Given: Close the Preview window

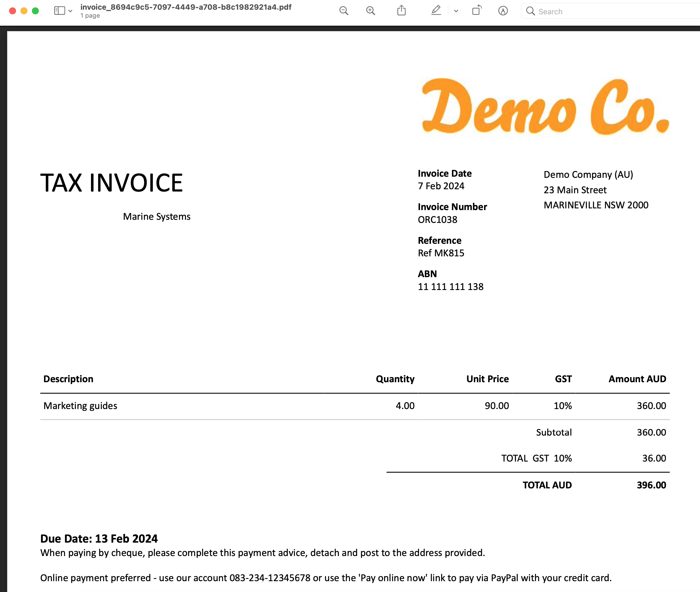Looking at the screenshot, I should (x=13, y=11).
